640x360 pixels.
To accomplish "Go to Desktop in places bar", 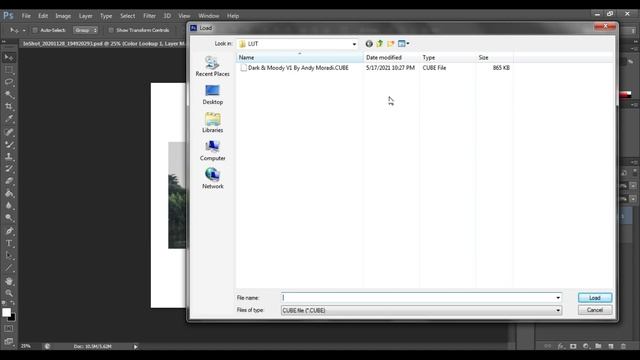I will tap(212, 94).
